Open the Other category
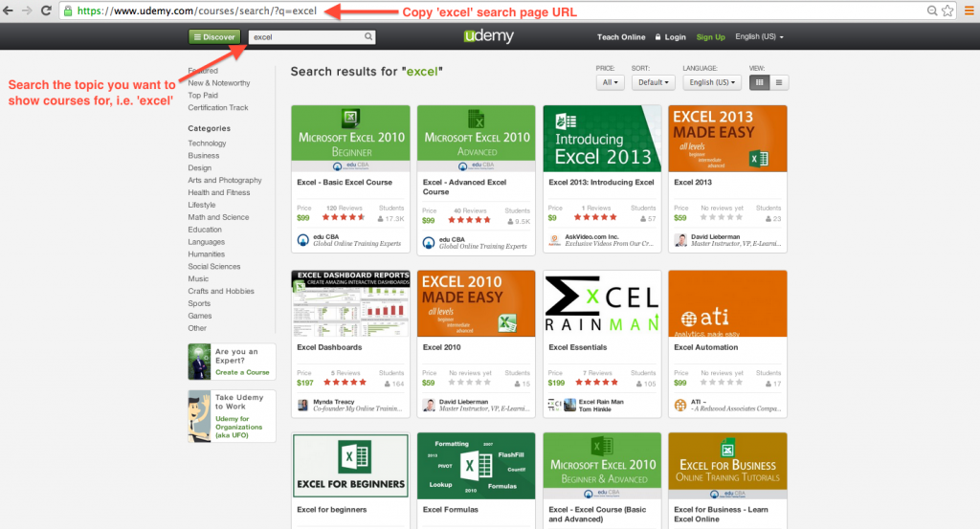980x529 pixels. [x=197, y=328]
